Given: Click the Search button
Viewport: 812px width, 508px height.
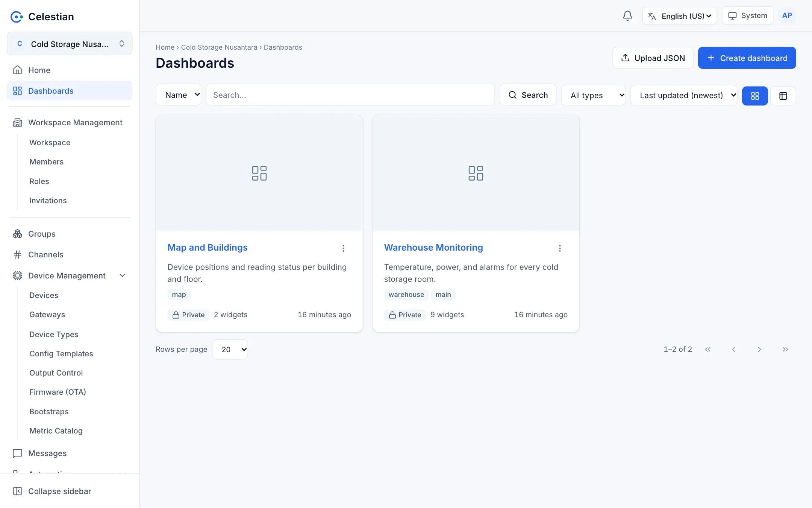Looking at the screenshot, I should (x=528, y=95).
